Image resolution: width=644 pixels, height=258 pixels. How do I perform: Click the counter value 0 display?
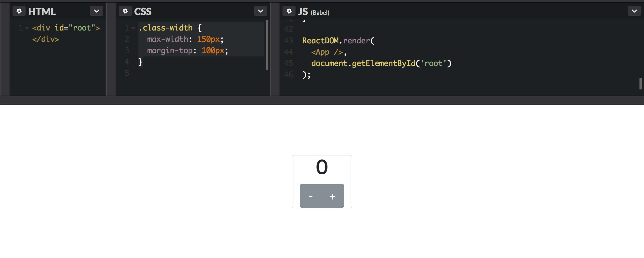point(322,167)
